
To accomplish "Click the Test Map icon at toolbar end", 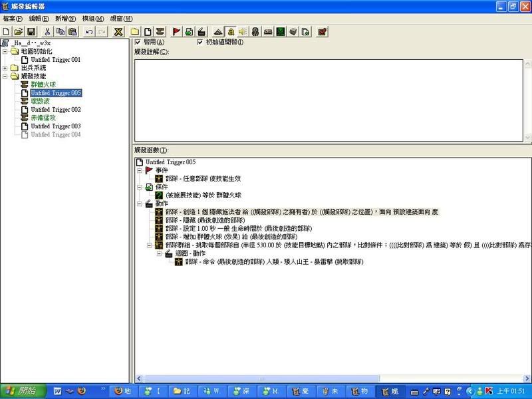I will [x=323, y=31].
